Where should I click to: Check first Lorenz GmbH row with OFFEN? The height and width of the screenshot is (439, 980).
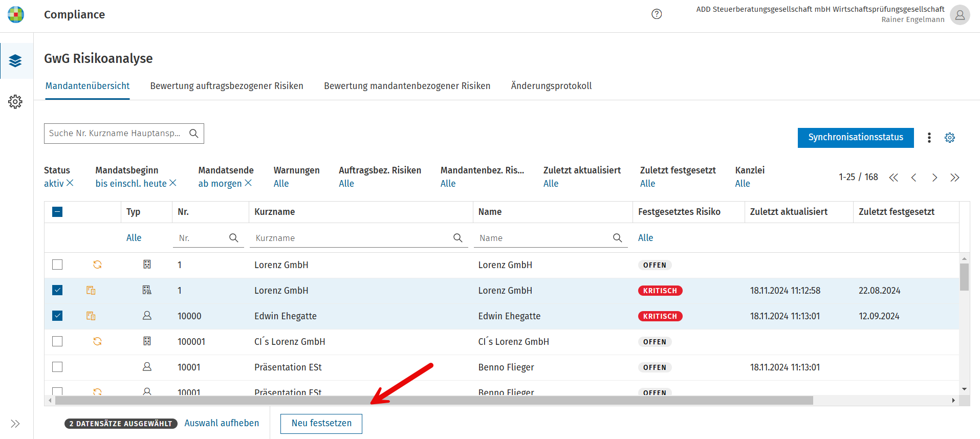[x=57, y=265]
